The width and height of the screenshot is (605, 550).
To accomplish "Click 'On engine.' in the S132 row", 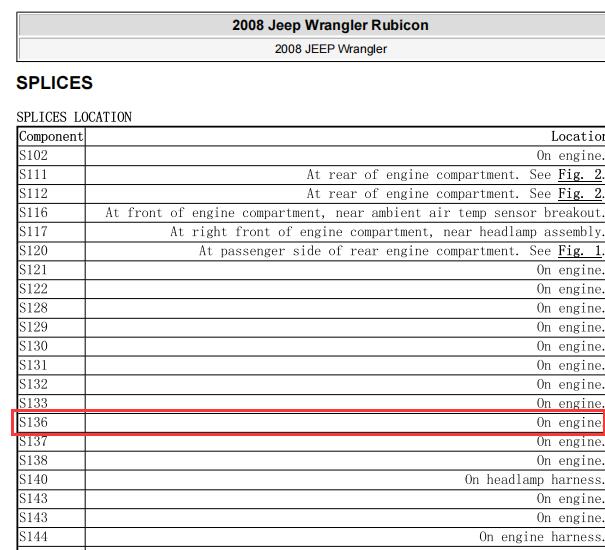I will pos(570,385).
